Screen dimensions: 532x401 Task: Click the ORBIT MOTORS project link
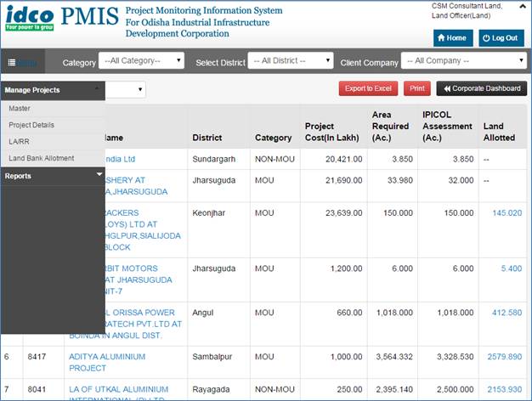click(138, 280)
